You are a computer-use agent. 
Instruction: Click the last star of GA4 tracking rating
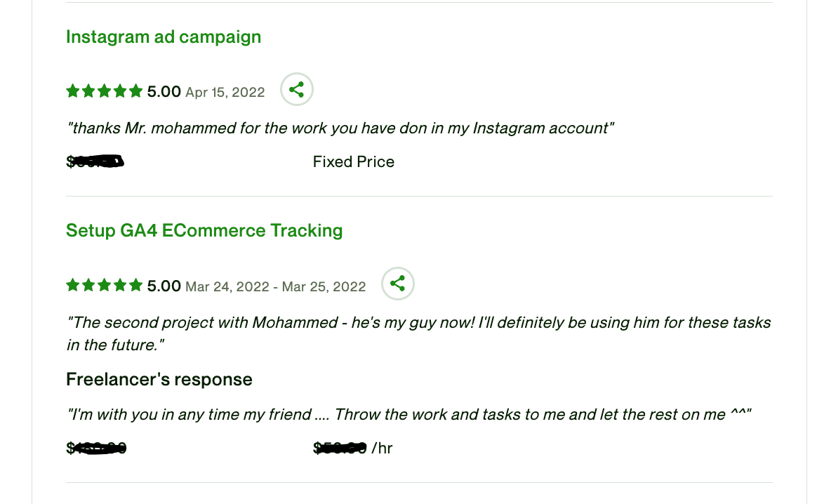pos(135,285)
